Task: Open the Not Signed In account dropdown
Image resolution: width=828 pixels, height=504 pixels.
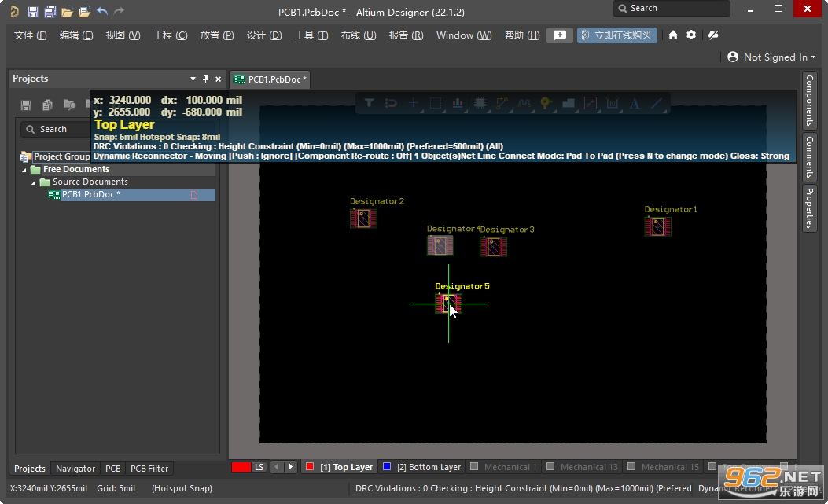Action: coord(771,57)
